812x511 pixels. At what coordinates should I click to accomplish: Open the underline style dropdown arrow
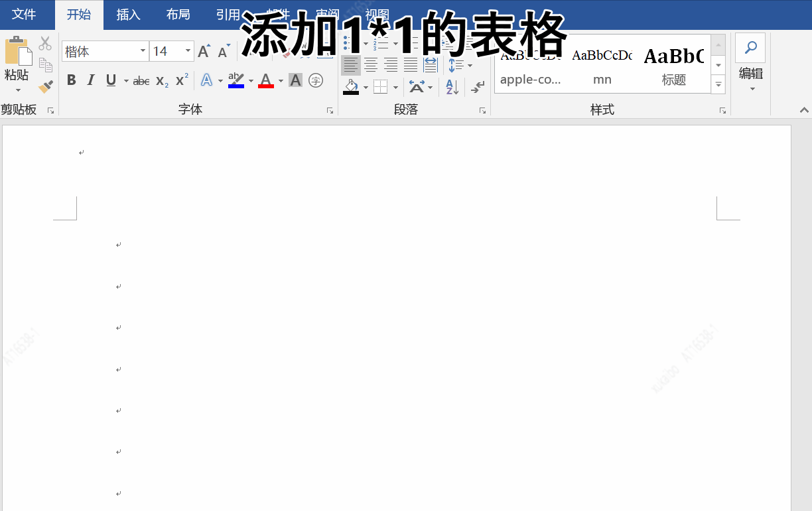click(x=125, y=81)
